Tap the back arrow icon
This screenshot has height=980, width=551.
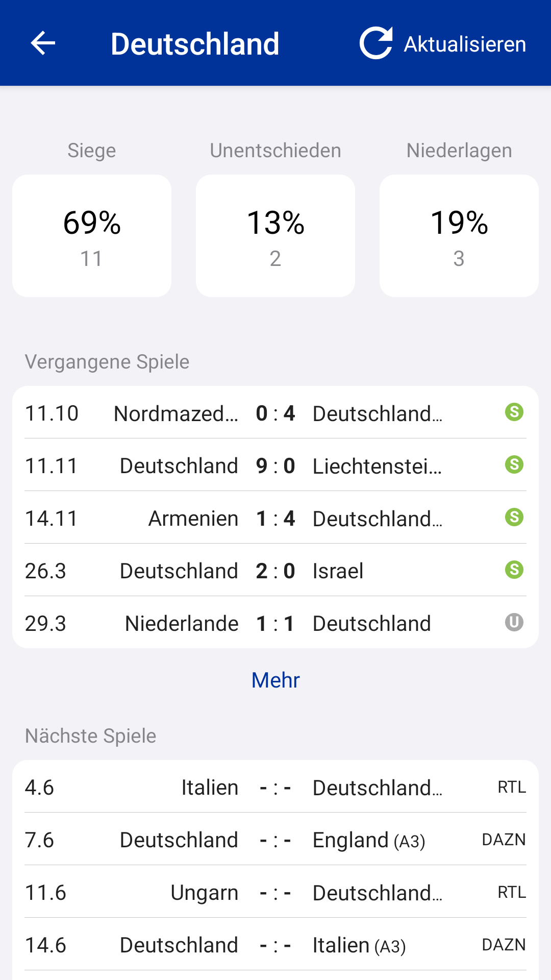click(43, 43)
